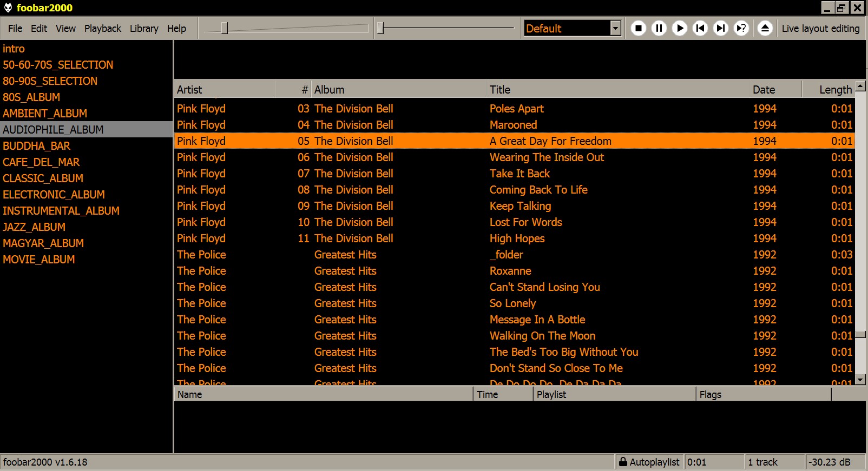This screenshot has height=471, width=868.
Task: Click the foobar2000 title bar logo
Action: (8, 8)
